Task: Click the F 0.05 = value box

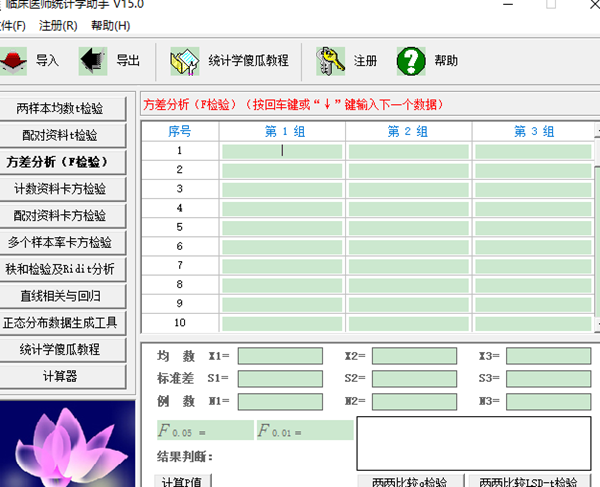Action: point(205,430)
